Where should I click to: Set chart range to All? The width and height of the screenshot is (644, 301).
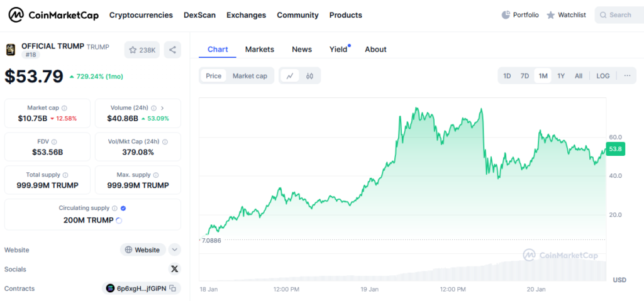click(579, 76)
